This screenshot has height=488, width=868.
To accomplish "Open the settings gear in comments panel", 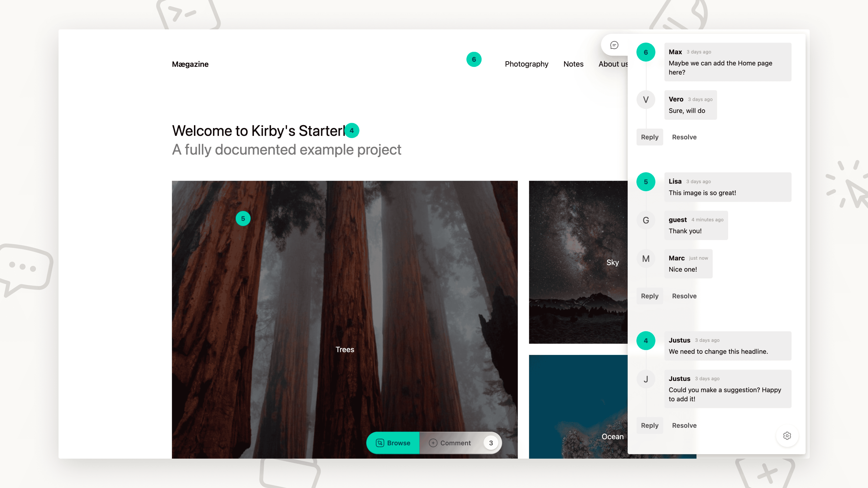I will (x=787, y=436).
